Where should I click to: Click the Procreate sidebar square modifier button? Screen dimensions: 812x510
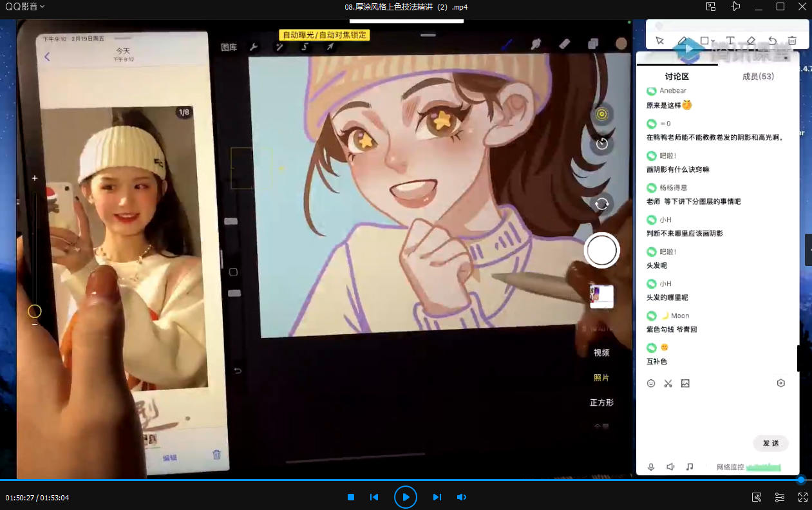coord(233,272)
